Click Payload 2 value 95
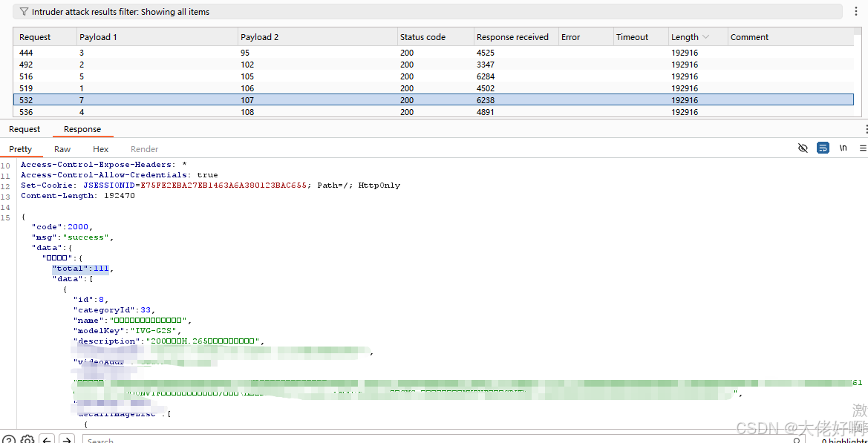 click(x=245, y=53)
